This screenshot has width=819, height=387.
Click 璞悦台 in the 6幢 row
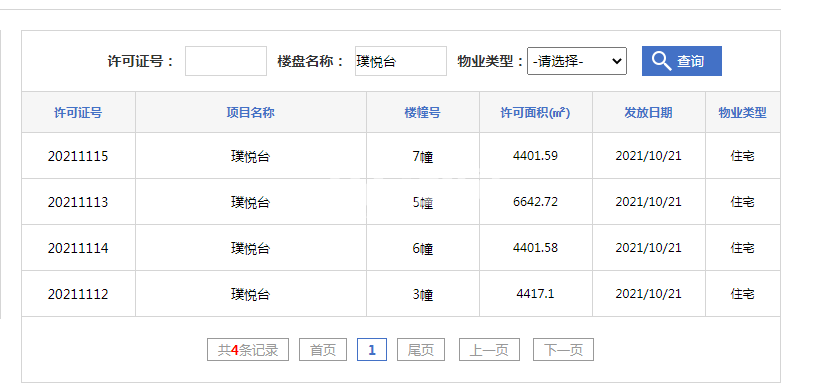[251, 248]
